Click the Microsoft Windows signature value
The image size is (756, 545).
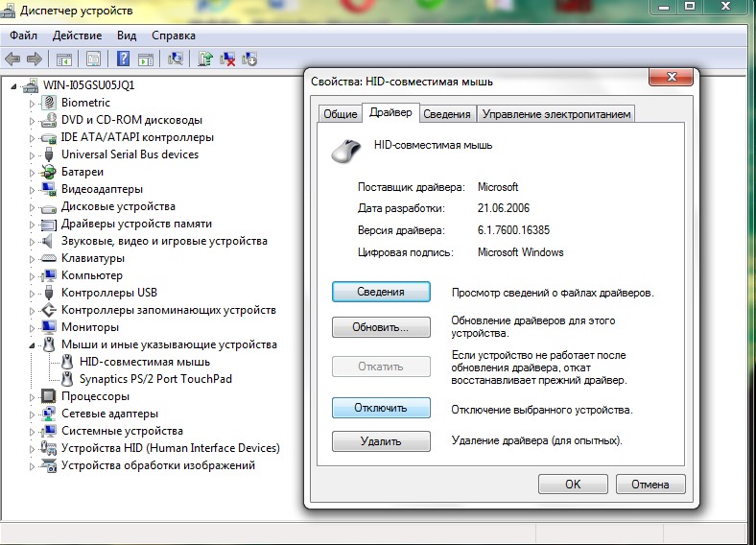coord(520,252)
